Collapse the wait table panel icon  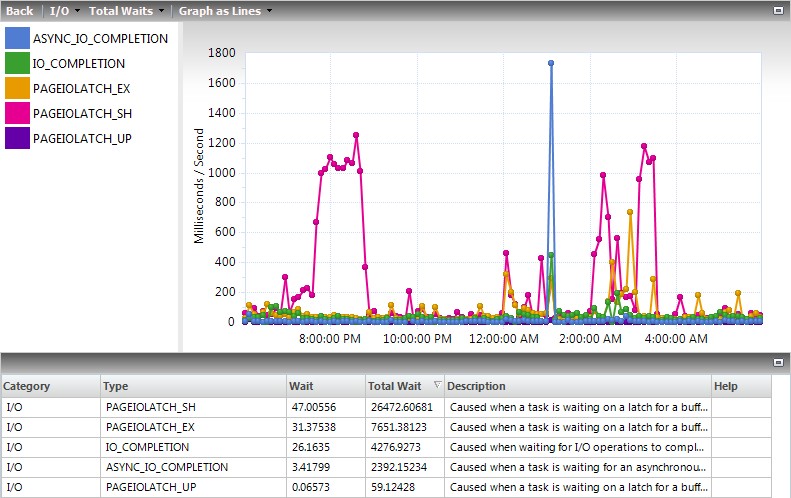point(778,362)
